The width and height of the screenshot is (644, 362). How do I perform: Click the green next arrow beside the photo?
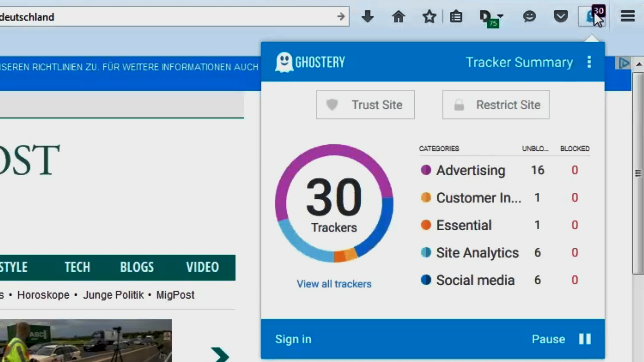(220, 355)
